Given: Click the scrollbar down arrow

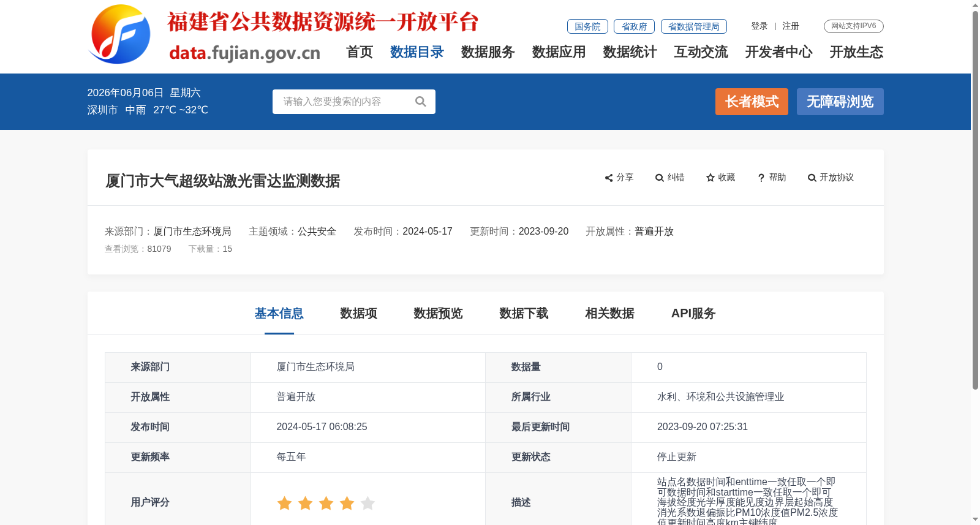Looking at the screenshot, I should (x=975, y=519).
